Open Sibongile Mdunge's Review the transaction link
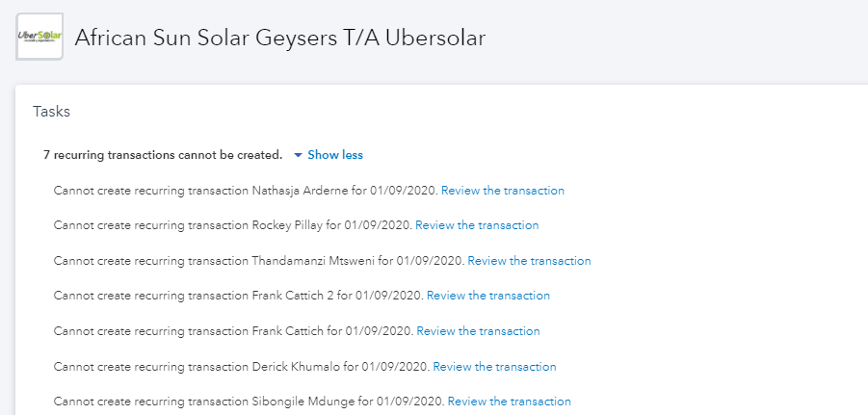Image resolution: width=868 pixels, height=415 pixels. coord(509,402)
